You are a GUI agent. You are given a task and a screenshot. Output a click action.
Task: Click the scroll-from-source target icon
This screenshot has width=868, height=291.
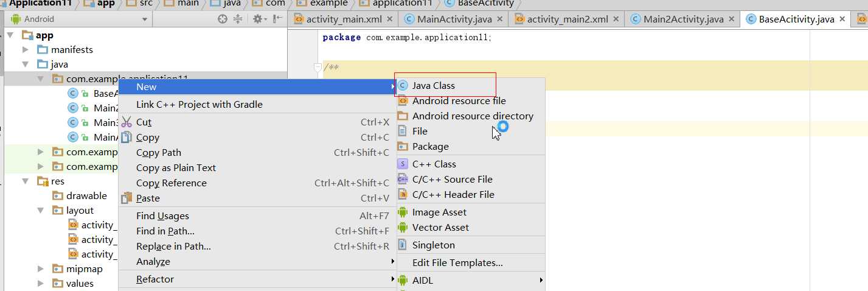click(223, 19)
